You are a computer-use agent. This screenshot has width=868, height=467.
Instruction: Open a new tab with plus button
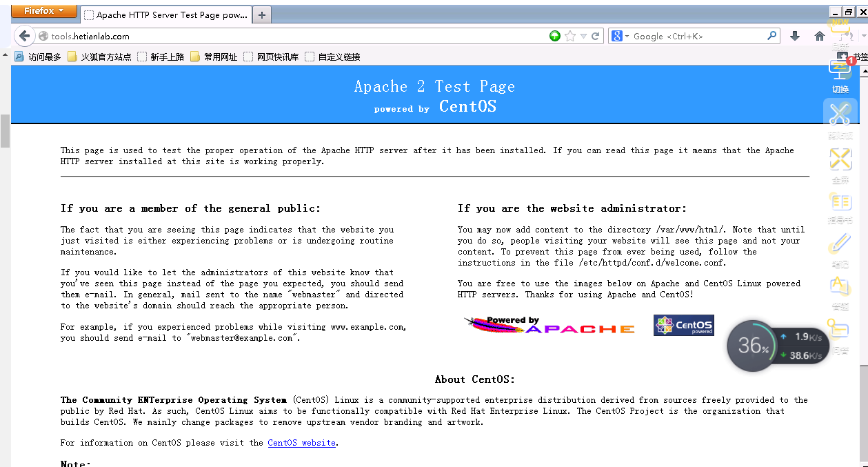262,14
